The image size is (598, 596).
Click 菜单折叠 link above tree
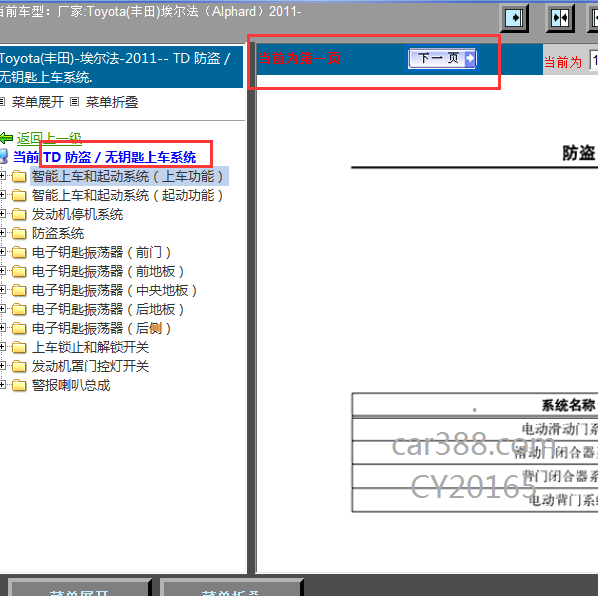(112, 102)
